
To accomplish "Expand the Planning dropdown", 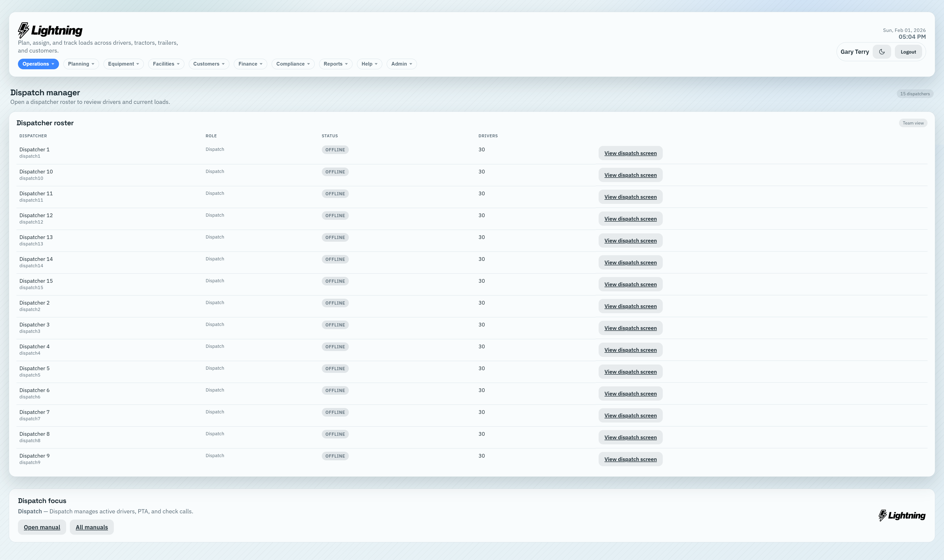I will coord(80,64).
